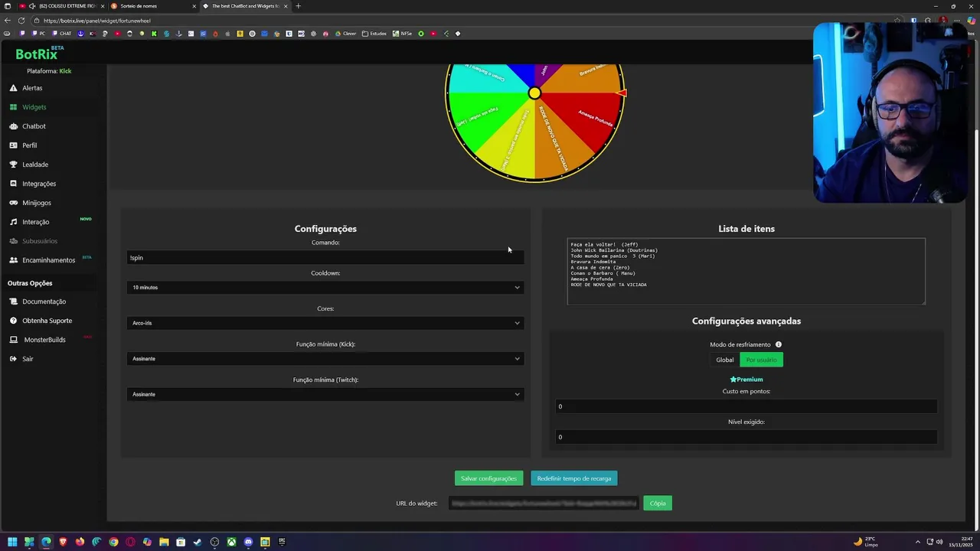Click Salvar configurações button
Screen dimensions: 980x551
pyautogui.click(x=488, y=478)
